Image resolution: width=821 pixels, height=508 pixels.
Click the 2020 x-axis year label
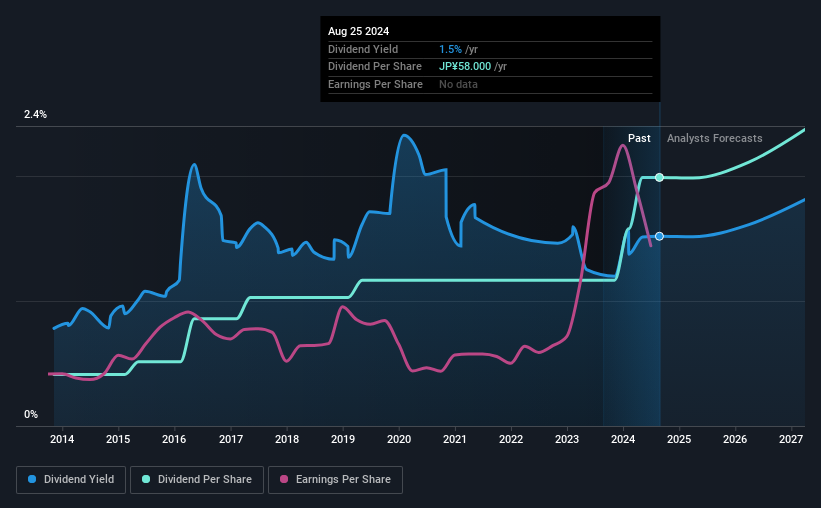398,439
